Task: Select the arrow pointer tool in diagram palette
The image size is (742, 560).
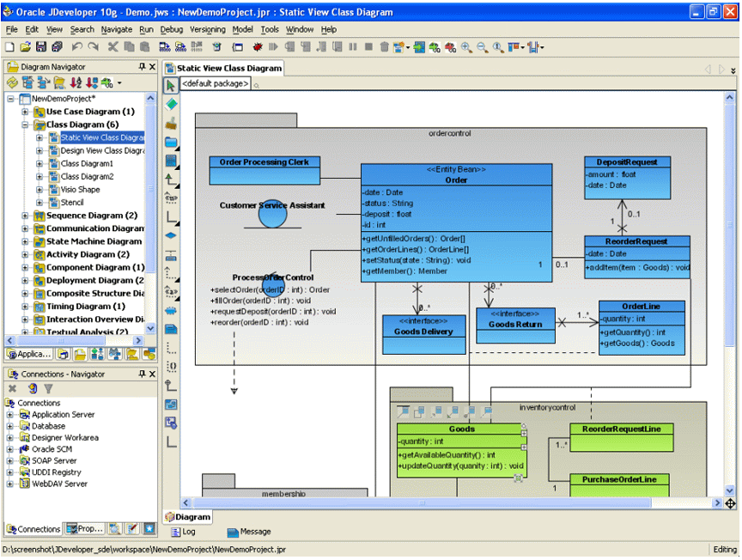Action: [x=171, y=86]
